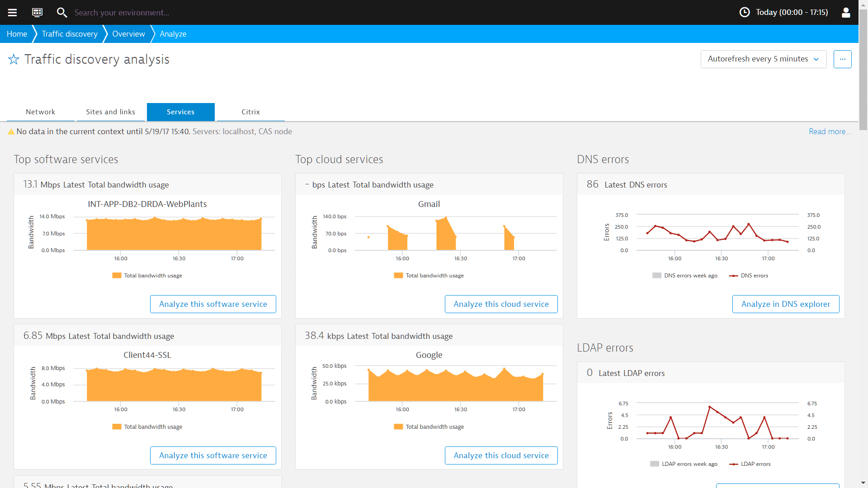Select the Services tab
The image size is (868, 488).
180,112
